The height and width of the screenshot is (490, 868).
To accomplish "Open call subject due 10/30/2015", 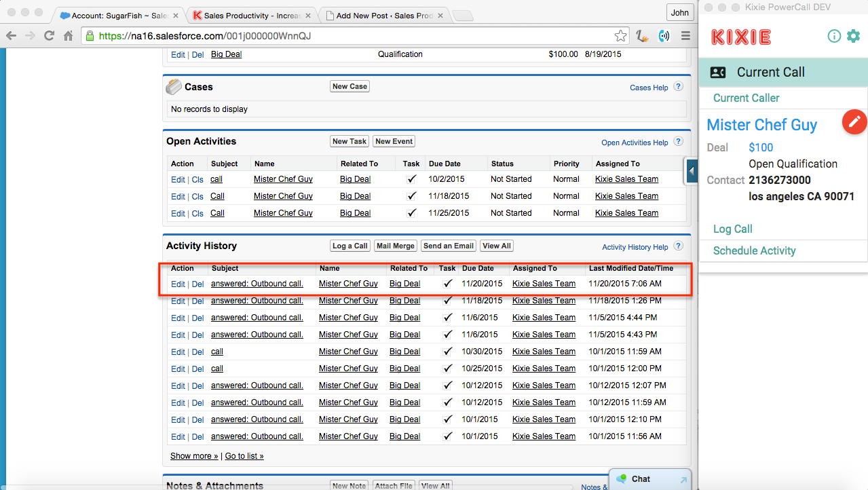I will 217,352.
